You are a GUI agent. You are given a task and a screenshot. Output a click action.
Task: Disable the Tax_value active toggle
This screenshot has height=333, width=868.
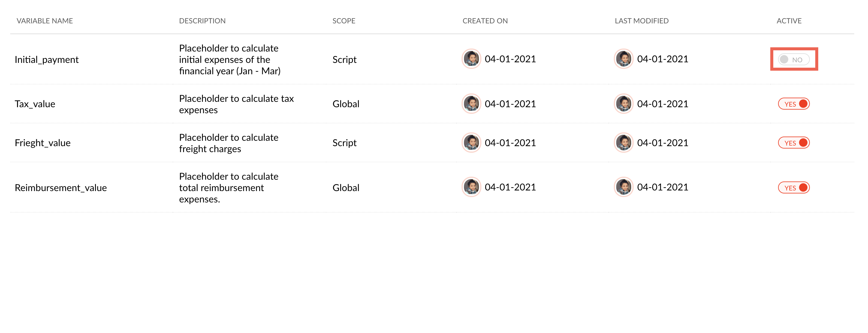[794, 104]
